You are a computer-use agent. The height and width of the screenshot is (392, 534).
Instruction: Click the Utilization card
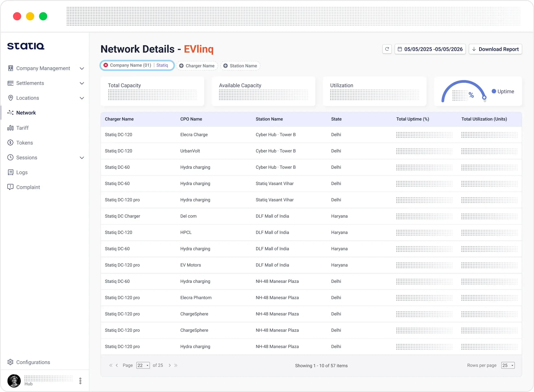(x=374, y=91)
